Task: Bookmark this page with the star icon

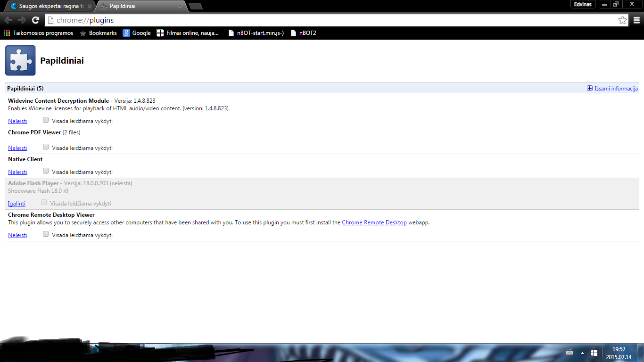Action: 622,20
